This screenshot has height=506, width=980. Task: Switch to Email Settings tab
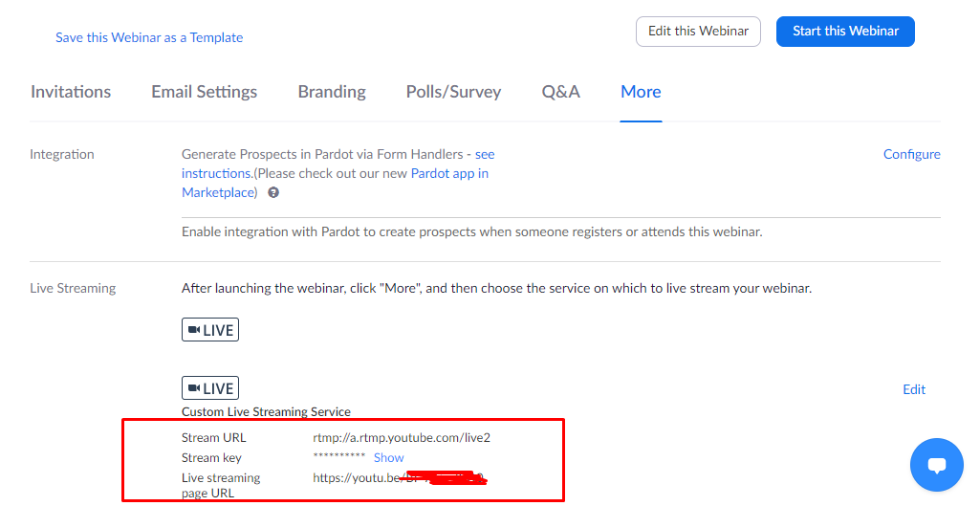pyautogui.click(x=204, y=92)
